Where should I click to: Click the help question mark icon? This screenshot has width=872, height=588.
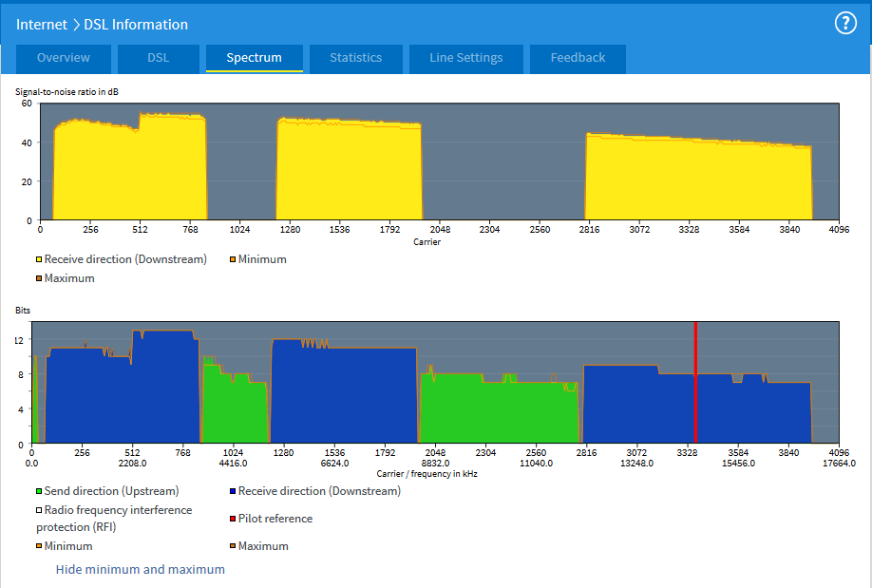845,24
